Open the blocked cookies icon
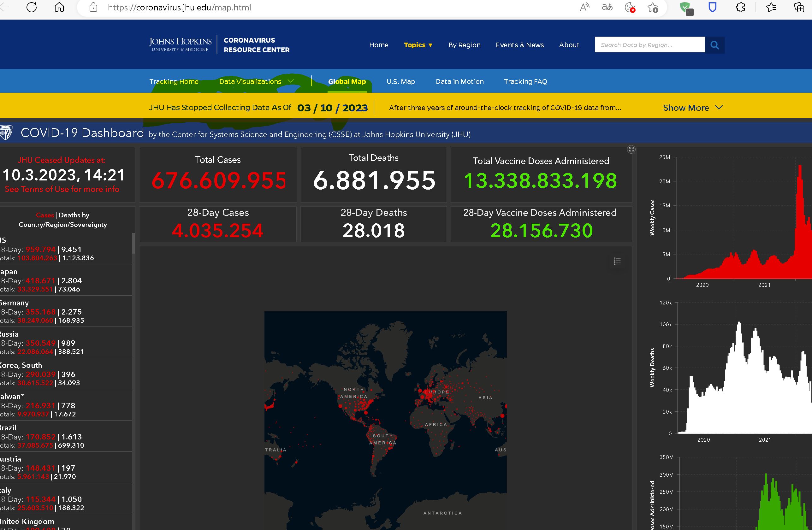Image resolution: width=812 pixels, height=530 pixels. tap(630, 7)
